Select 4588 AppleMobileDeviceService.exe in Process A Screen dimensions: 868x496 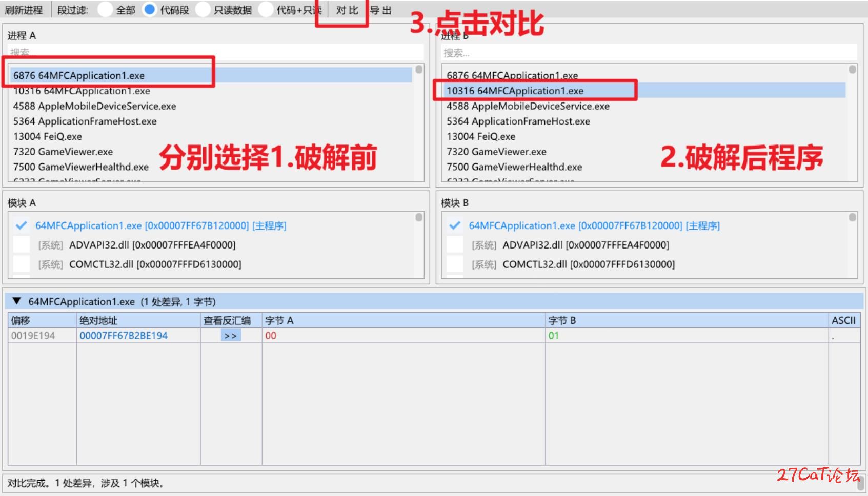pyautogui.click(x=211, y=106)
